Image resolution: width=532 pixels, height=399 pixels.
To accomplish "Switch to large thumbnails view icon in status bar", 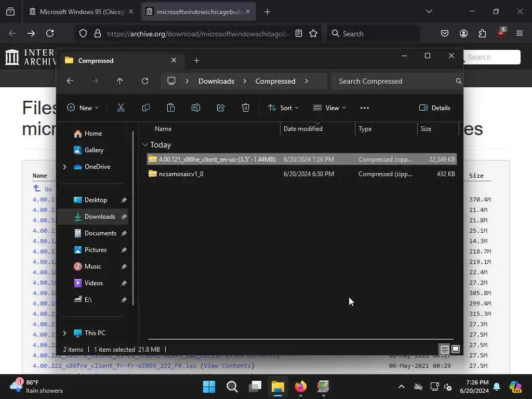I will (456, 349).
